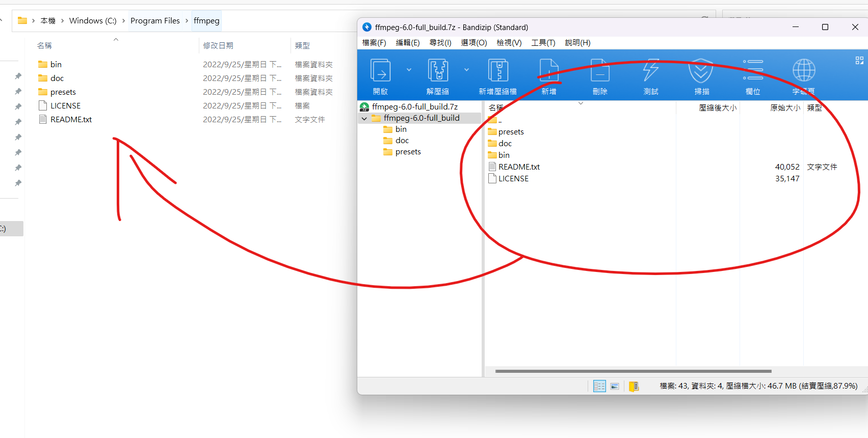868x438 pixels.
Task: Click the chevron after Program Files in address bar
Action: tap(187, 20)
